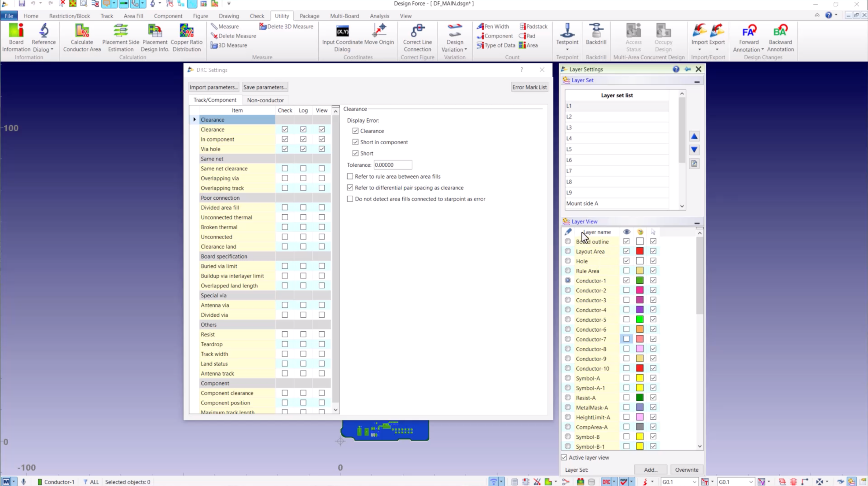Open DRC status bar dropdown
The image size is (868, 486).
pyautogui.click(x=614, y=482)
